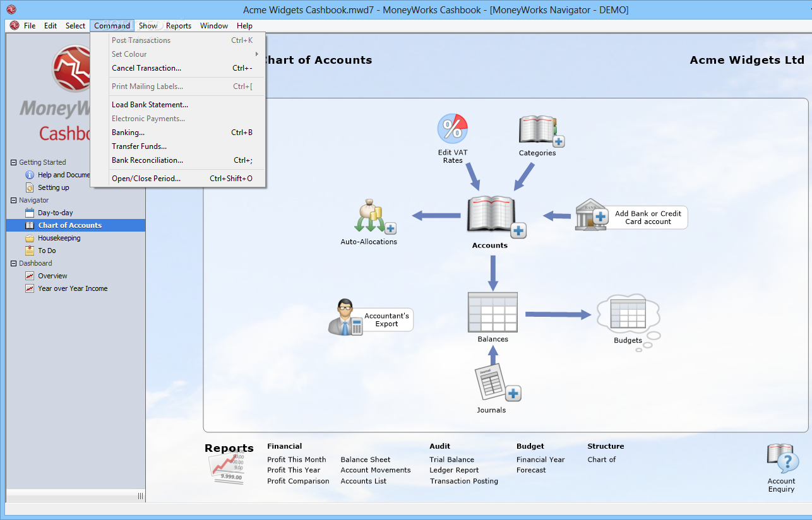Click the Overview chart icon

click(x=30, y=276)
